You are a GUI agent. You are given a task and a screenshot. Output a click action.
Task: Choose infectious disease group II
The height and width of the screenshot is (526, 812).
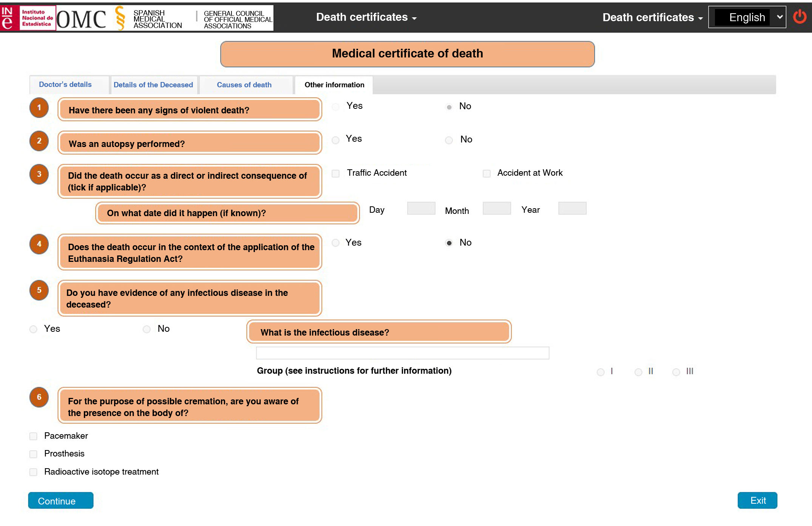coord(638,372)
